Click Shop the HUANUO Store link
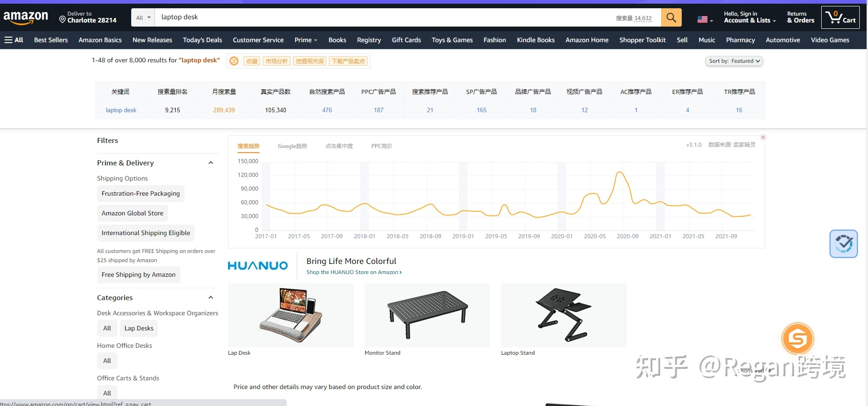This screenshot has width=868, height=406. tap(354, 272)
